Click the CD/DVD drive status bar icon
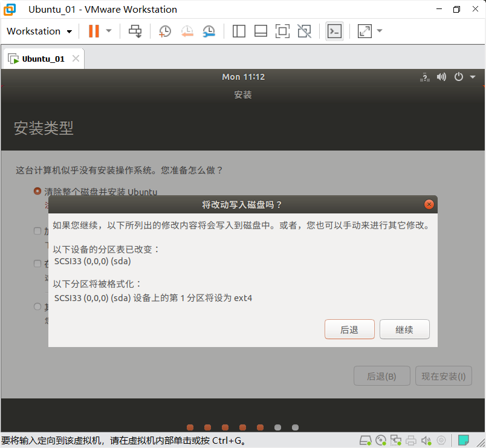This screenshot has height=448, width=486. (381, 440)
